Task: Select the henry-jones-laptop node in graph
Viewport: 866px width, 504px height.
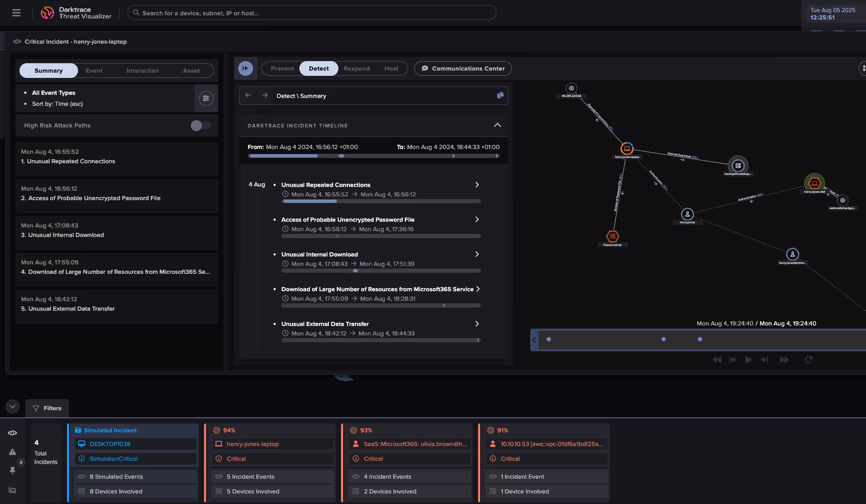Action: click(x=627, y=149)
